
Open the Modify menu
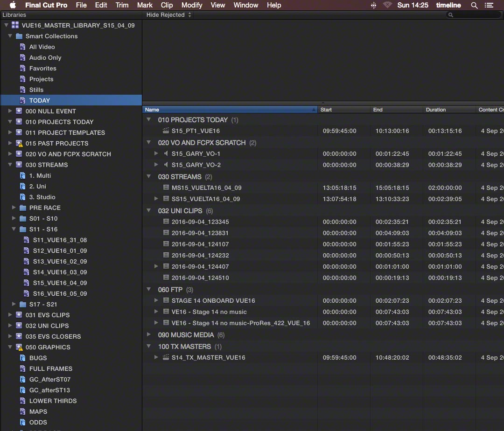pyautogui.click(x=192, y=5)
